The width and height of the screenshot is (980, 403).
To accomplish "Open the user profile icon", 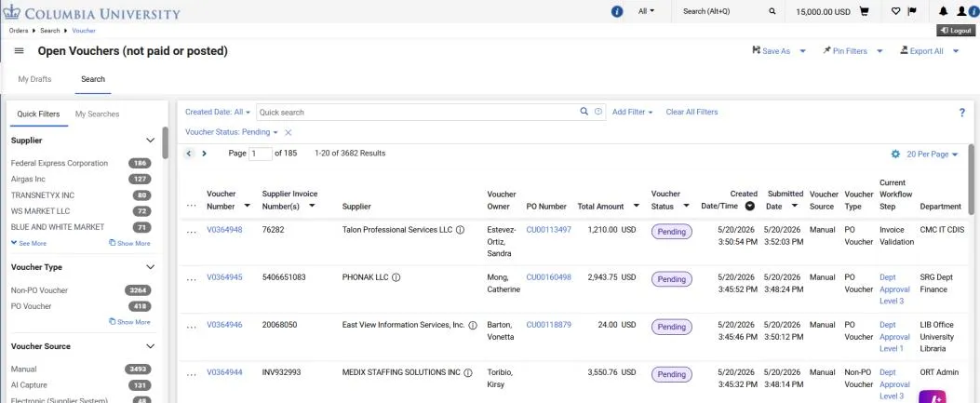I will (961, 11).
